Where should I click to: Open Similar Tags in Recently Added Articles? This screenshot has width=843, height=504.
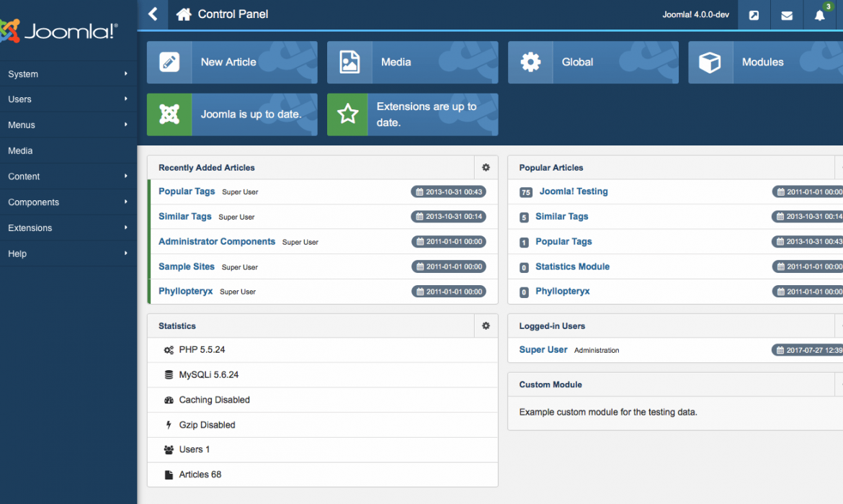[x=185, y=217]
